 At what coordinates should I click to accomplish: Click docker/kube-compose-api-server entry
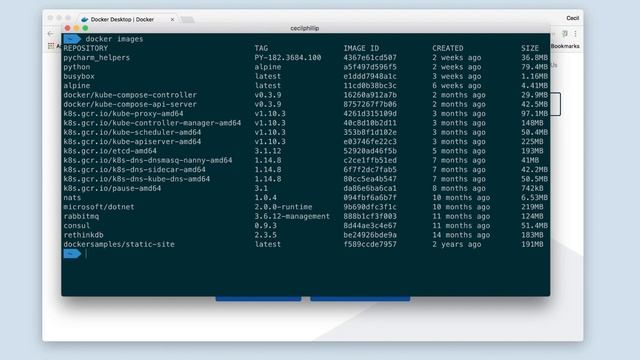[x=130, y=104]
